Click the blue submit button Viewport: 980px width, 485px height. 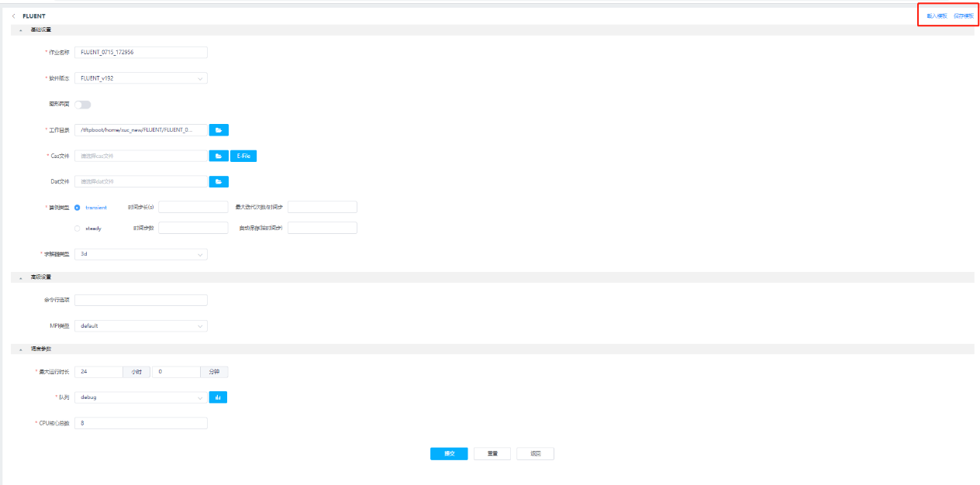tap(449, 454)
